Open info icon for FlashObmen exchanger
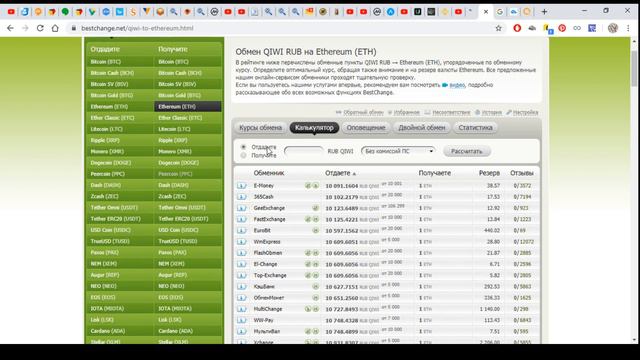 [242, 253]
